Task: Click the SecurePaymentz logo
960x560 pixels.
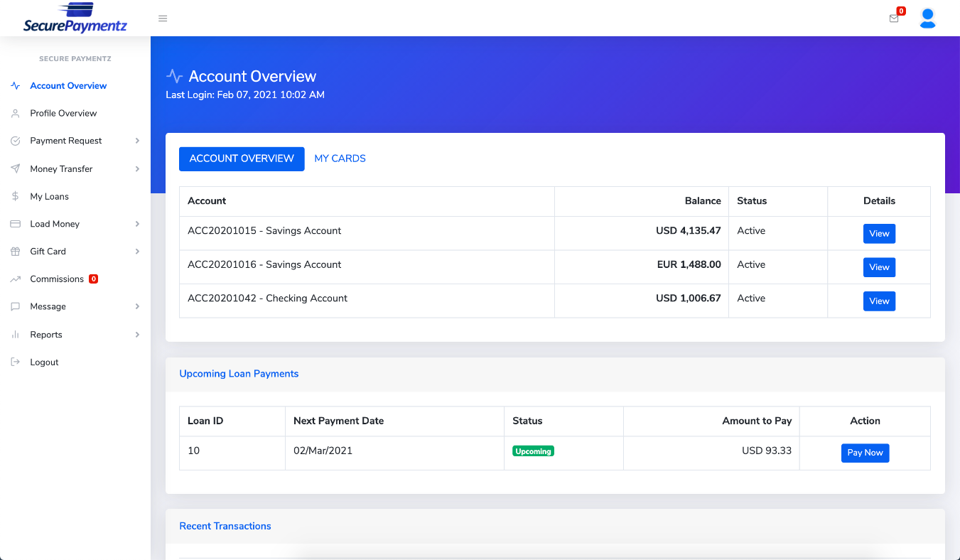Action: [x=75, y=18]
